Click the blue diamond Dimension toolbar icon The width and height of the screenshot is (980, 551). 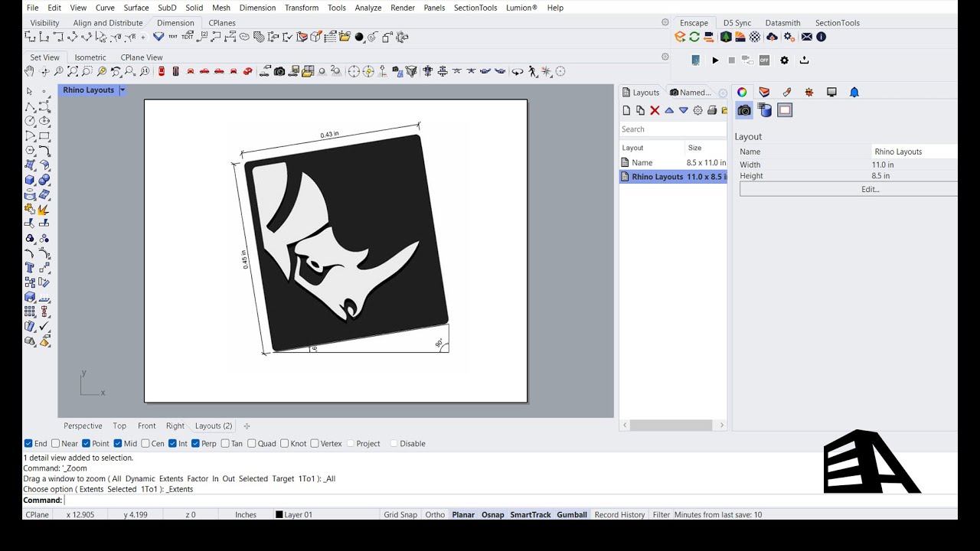click(x=158, y=37)
